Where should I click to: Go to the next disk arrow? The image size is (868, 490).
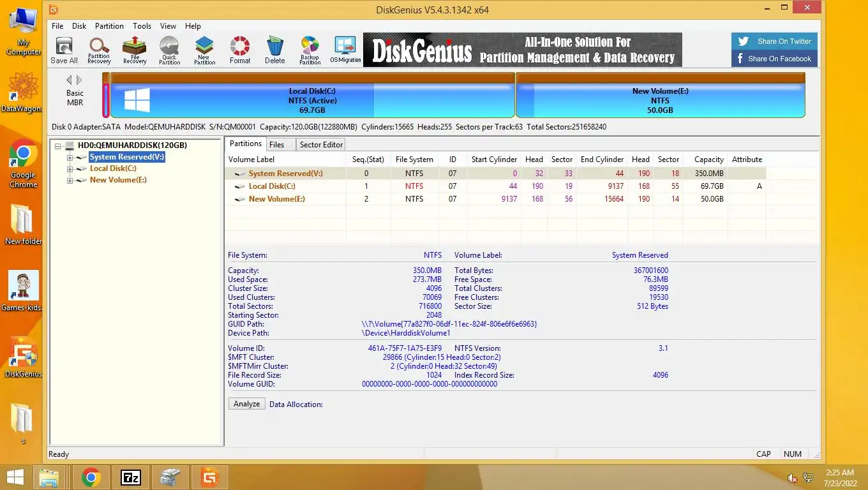[x=79, y=80]
